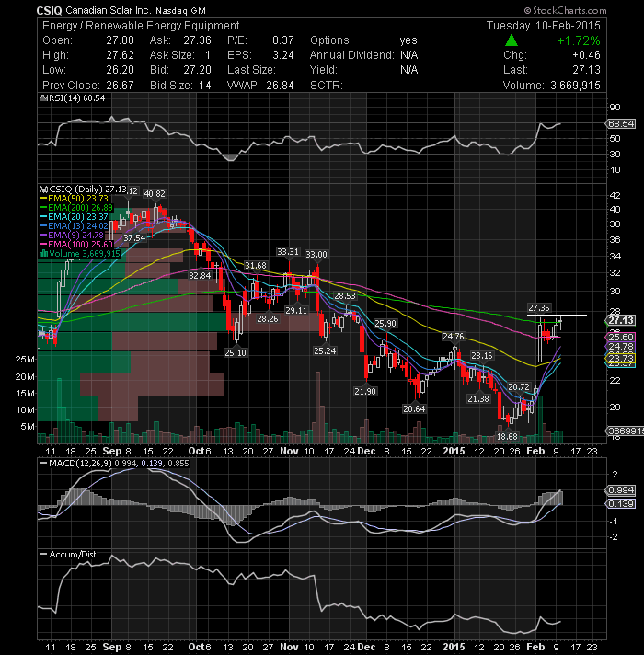Click the header Volume 3,669,915 value

(x=575, y=86)
